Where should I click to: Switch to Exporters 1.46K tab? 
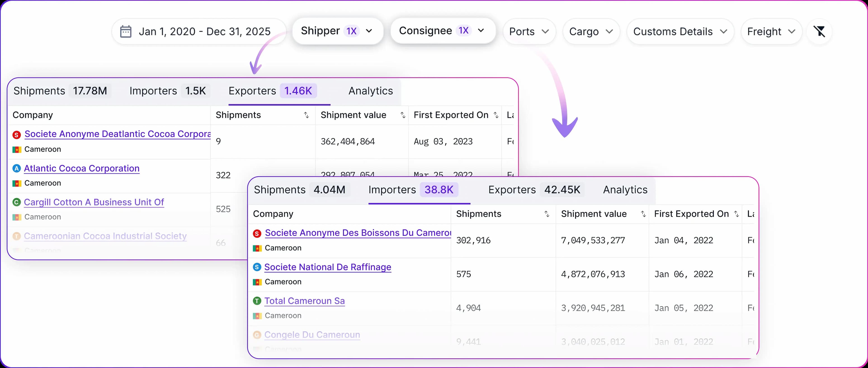point(272,91)
